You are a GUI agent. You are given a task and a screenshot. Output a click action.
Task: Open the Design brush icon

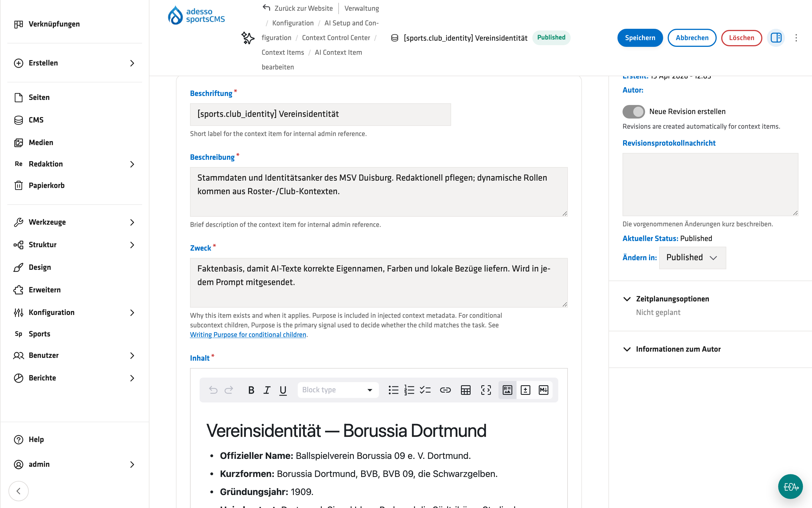point(18,268)
